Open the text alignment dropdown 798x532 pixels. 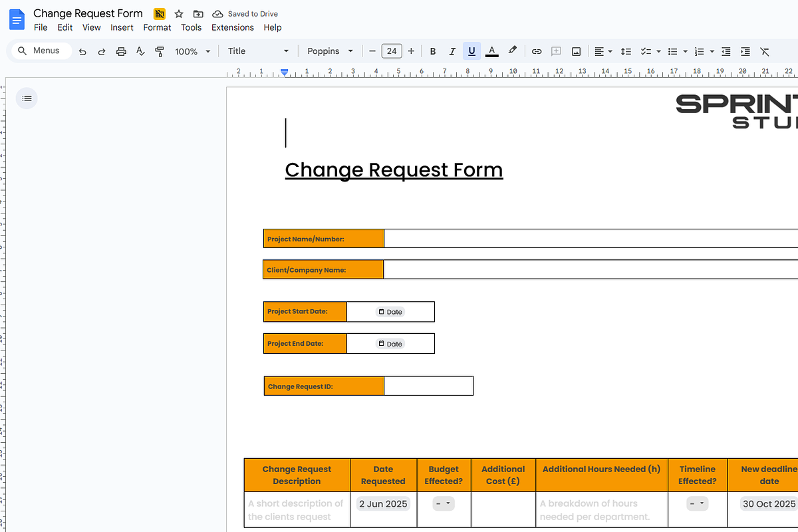click(x=603, y=51)
